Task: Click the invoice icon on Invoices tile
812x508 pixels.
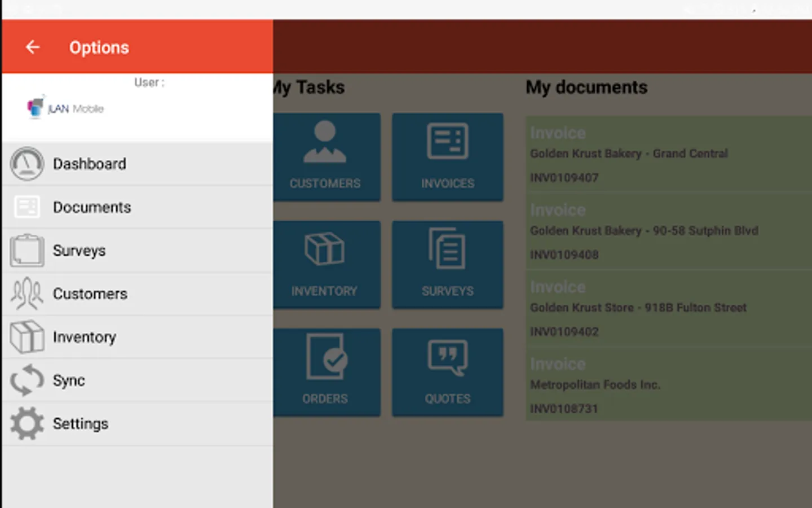Action: pyautogui.click(x=448, y=141)
